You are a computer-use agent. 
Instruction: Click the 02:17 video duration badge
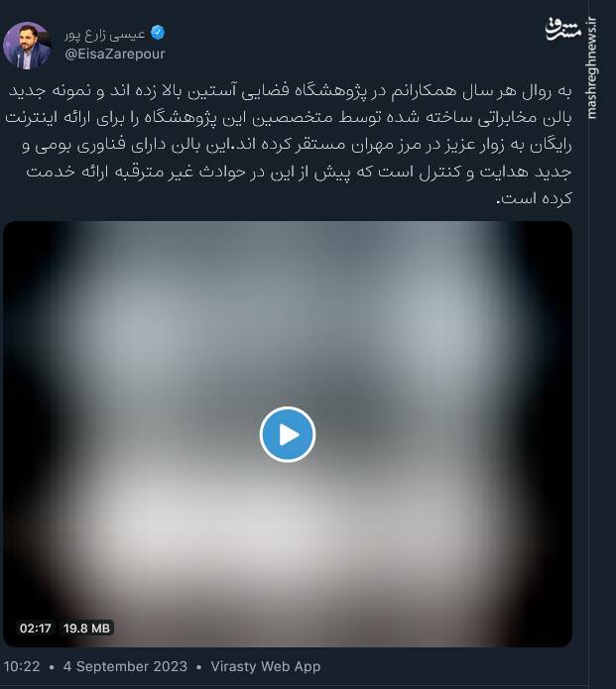pos(35,628)
